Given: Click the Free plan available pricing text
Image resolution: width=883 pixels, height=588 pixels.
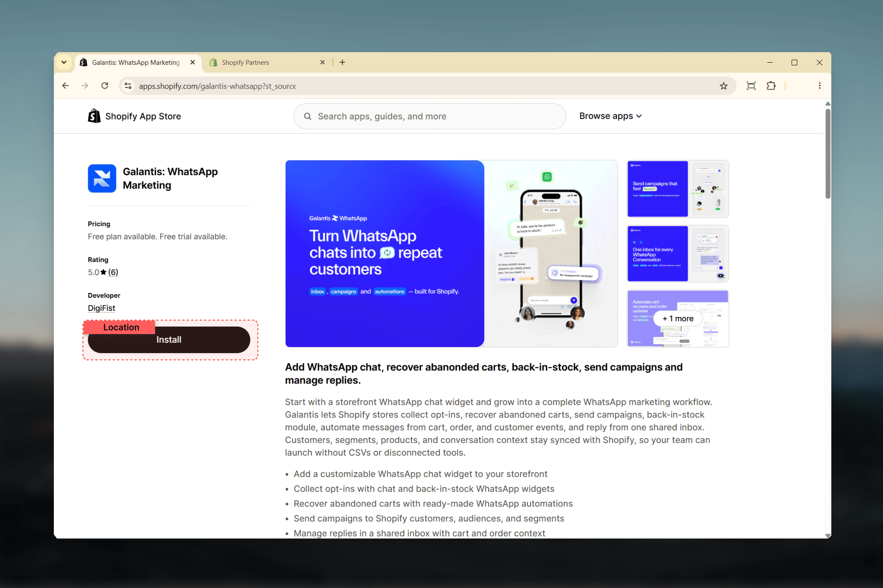Looking at the screenshot, I should click(x=157, y=237).
